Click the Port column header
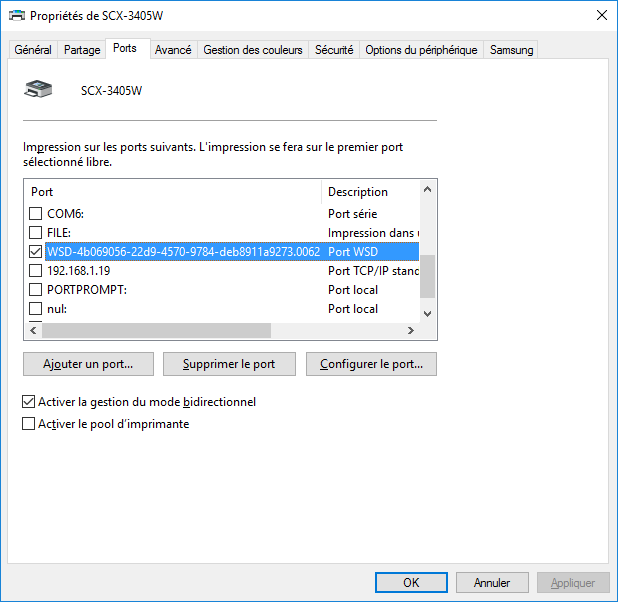The height and width of the screenshot is (602, 618). click(173, 192)
